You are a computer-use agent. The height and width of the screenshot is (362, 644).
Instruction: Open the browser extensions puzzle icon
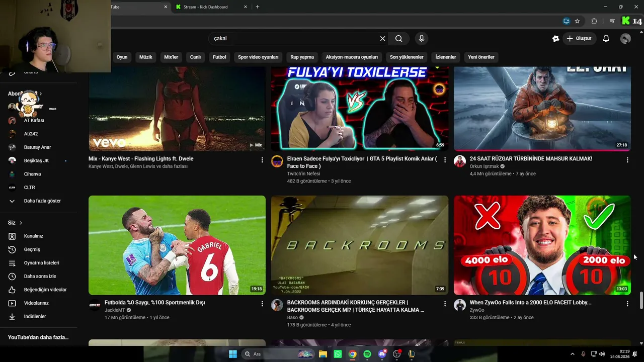click(594, 21)
